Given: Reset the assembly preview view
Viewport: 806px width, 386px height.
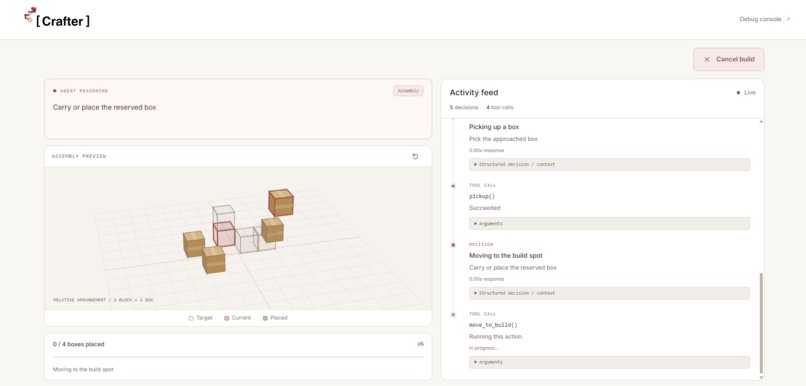Looking at the screenshot, I should 415,156.
